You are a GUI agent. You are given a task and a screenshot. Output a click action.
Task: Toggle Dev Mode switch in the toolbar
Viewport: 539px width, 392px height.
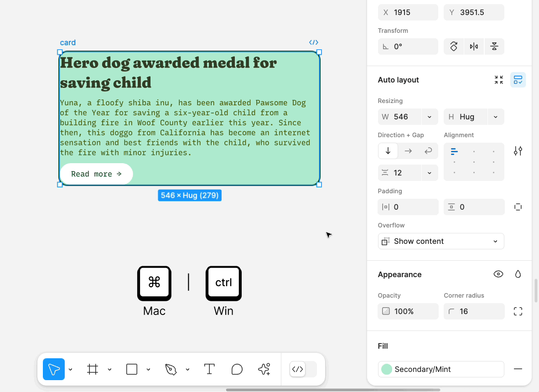303,369
